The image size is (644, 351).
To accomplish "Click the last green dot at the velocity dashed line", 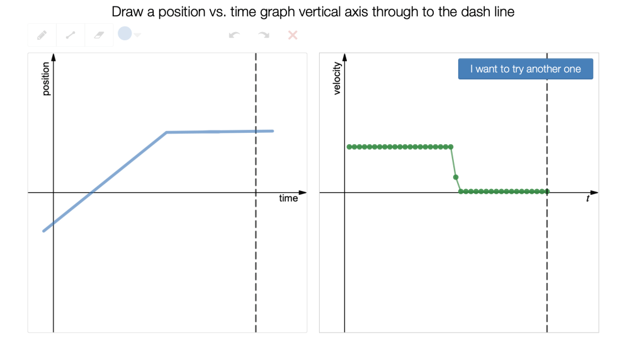I will (x=547, y=192).
